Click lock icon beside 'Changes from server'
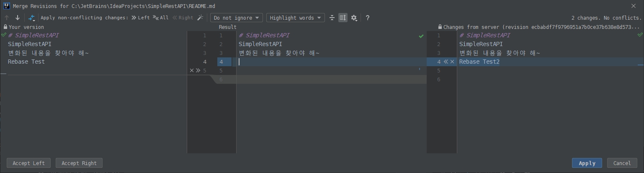Screen dimensions: 644x173 tap(440, 27)
